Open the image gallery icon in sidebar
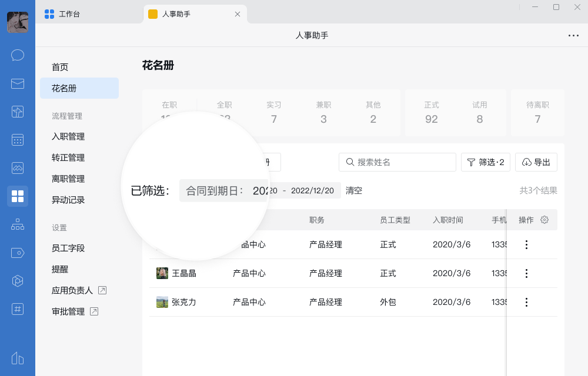This screenshot has width=588, height=376. coord(18,167)
